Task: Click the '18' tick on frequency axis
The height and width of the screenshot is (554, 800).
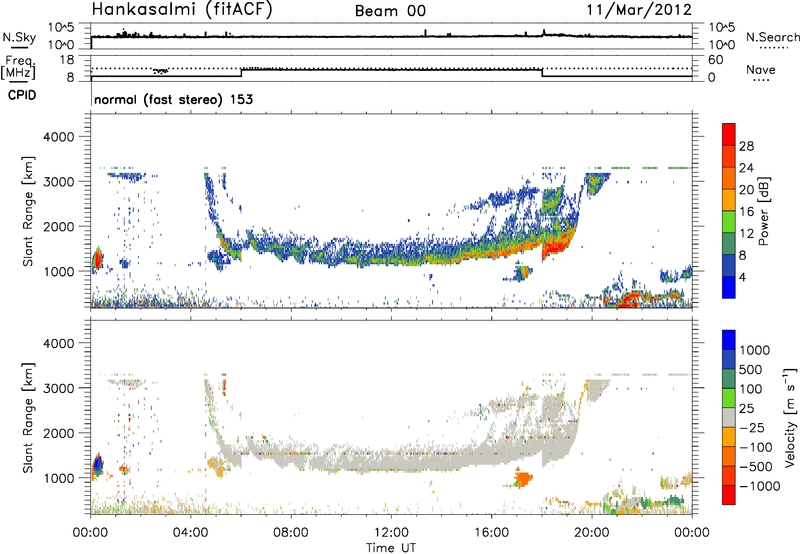Action: pos(66,60)
